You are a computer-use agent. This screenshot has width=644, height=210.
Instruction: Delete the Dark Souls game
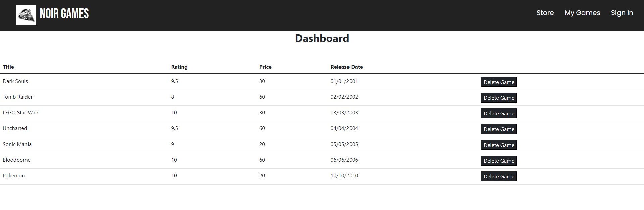coord(499,82)
